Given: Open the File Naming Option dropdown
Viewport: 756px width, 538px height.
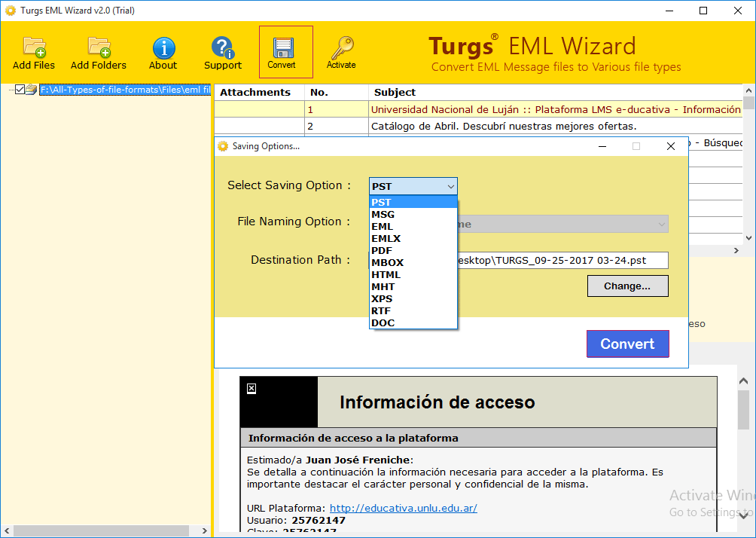Looking at the screenshot, I should pos(562,224).
